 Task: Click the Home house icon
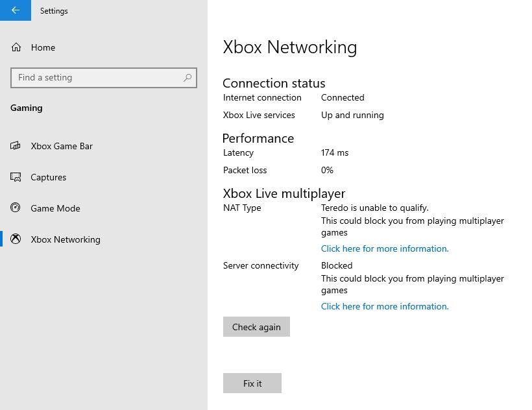(16, 47)
